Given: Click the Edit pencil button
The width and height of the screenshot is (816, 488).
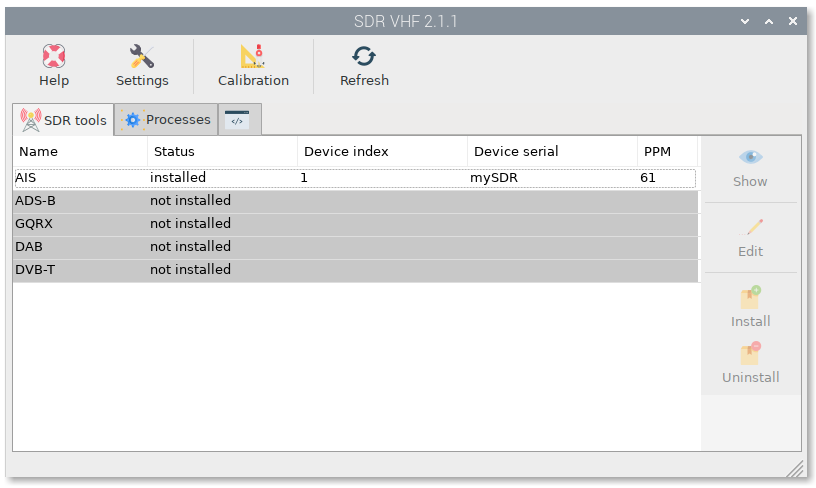Looking at the screenshot, I should 750,238.
